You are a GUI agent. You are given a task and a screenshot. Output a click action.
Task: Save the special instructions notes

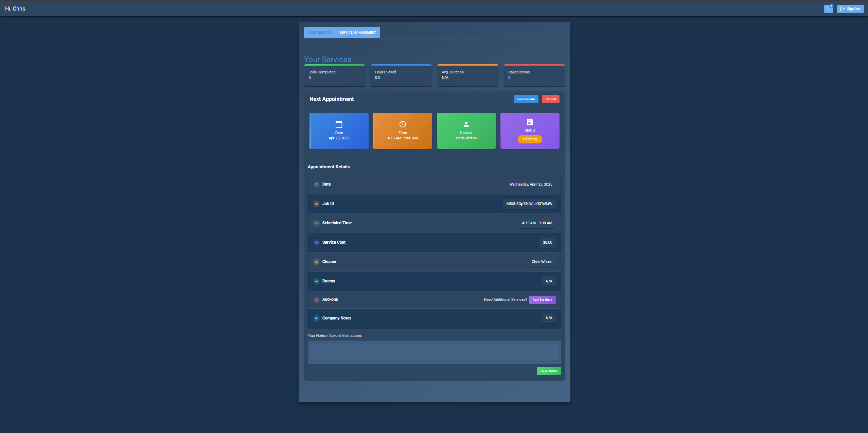(x=549, y=371)
